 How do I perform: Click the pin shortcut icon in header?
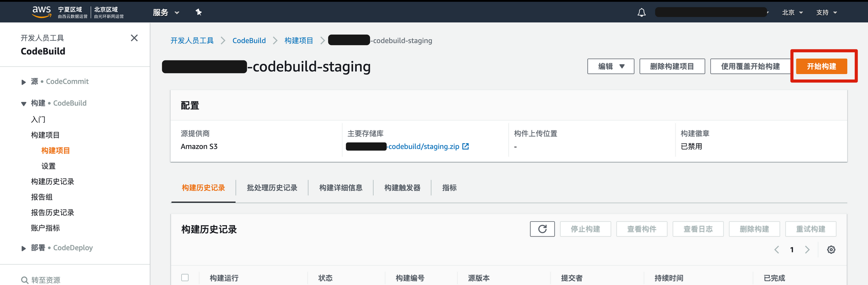pos(199,12)
